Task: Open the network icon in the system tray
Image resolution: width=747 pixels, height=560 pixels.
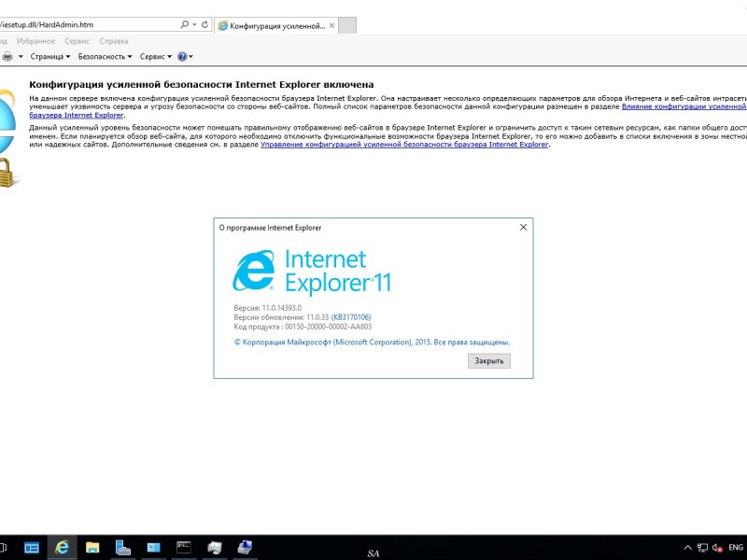Action: click(703, 548)
